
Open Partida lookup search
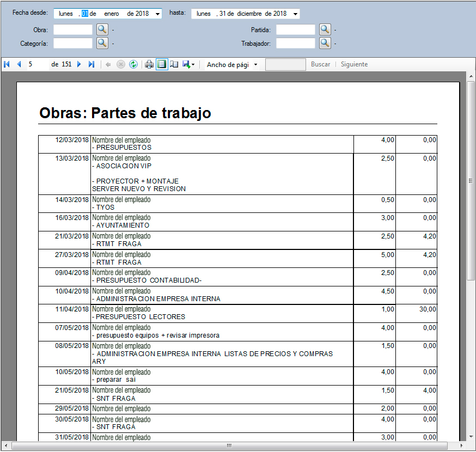325,30
